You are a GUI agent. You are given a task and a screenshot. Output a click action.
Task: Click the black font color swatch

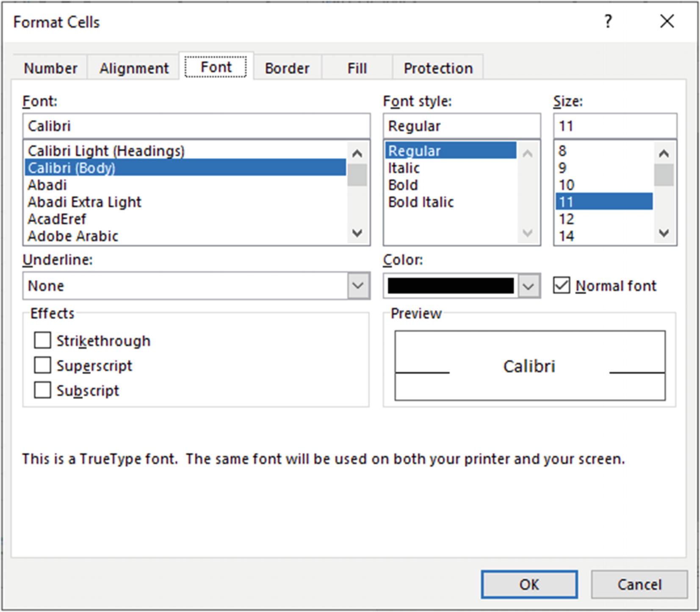click(450, 286)
